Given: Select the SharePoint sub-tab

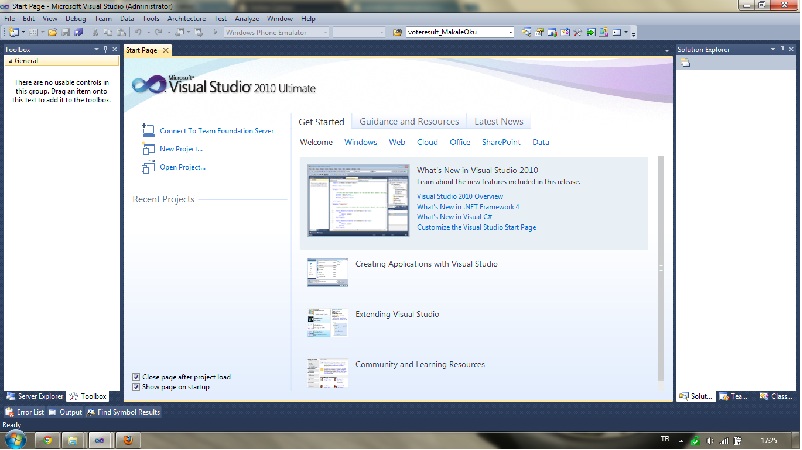Looking at the screenshot, I should coord(501,142).
